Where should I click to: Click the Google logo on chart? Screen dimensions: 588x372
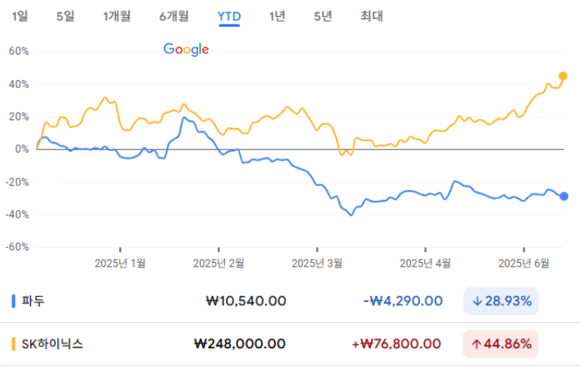(x=186, y=50)
